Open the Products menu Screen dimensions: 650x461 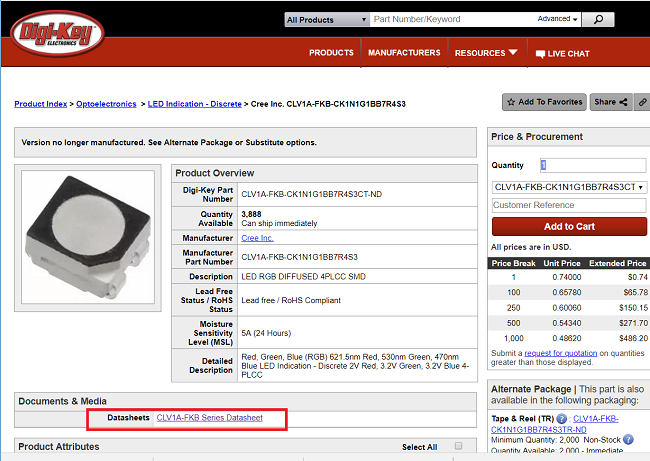click(x=331, y=53)
